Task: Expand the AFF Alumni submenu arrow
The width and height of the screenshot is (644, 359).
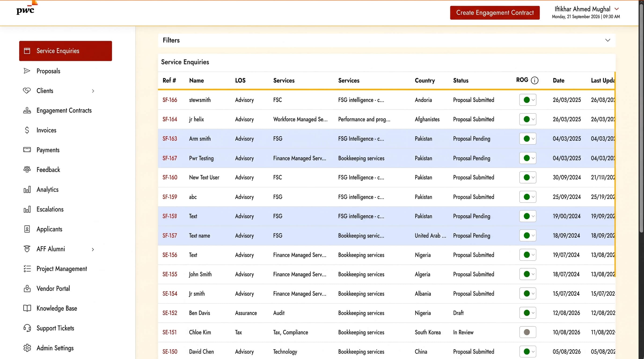Action: tap(93, 249)
